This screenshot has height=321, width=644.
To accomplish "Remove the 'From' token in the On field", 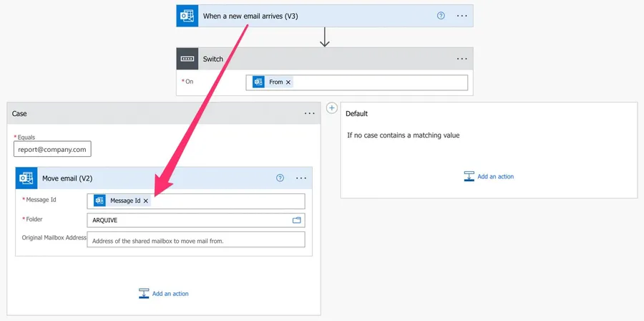I will [288, 82].
